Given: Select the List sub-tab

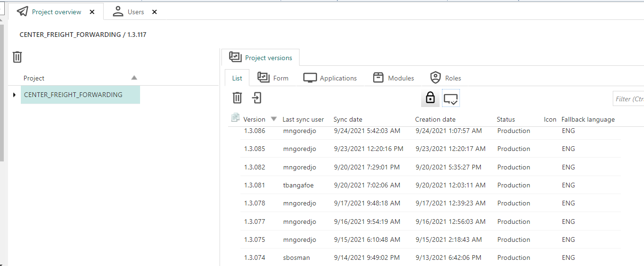Looking at the screenshot, I should tap(237, 78).
